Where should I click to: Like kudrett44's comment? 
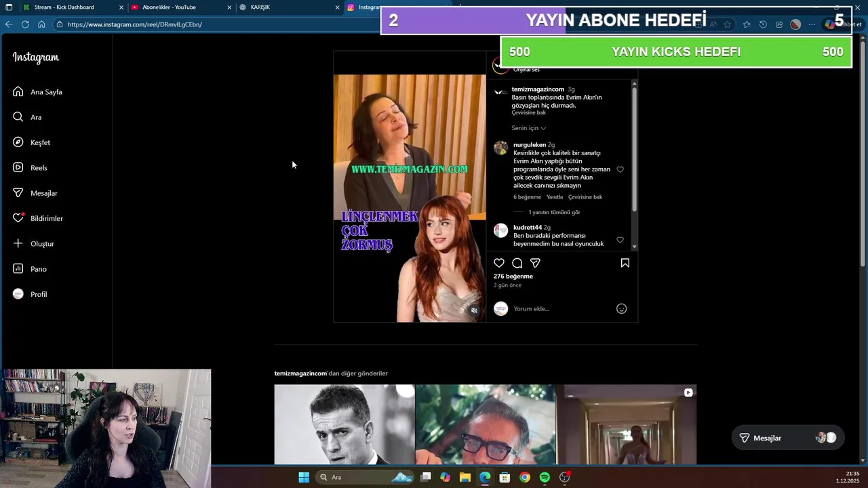pyautogui.click(x=620, y=240)
